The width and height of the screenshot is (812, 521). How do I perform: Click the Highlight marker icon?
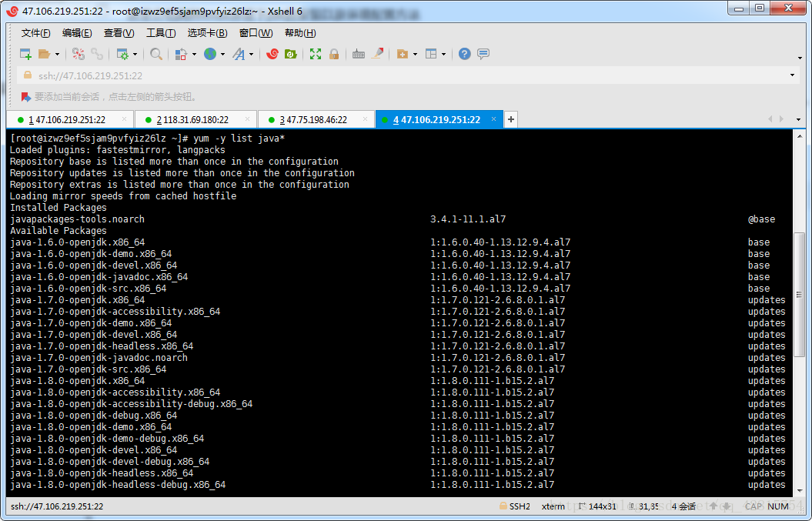[x=378, y=53]
